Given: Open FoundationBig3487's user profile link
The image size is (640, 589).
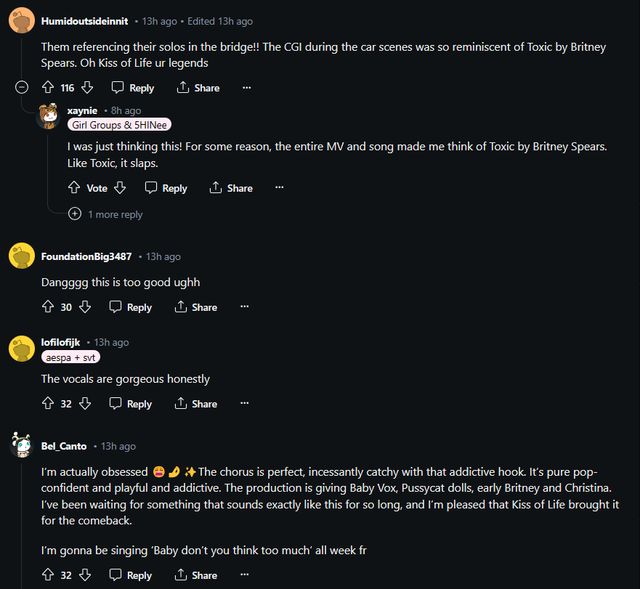Looking at the screenshot, I should point(86,257).
